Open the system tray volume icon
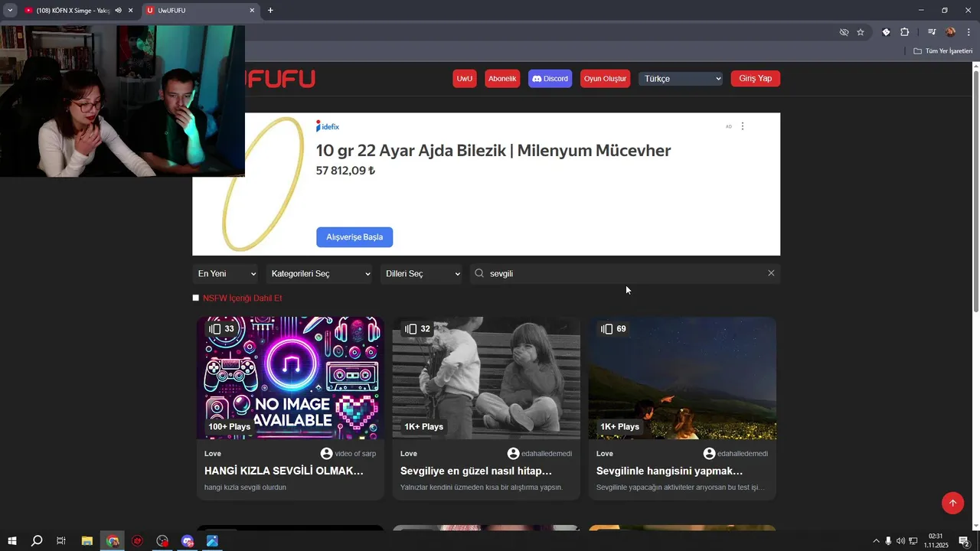 (900, 541)
